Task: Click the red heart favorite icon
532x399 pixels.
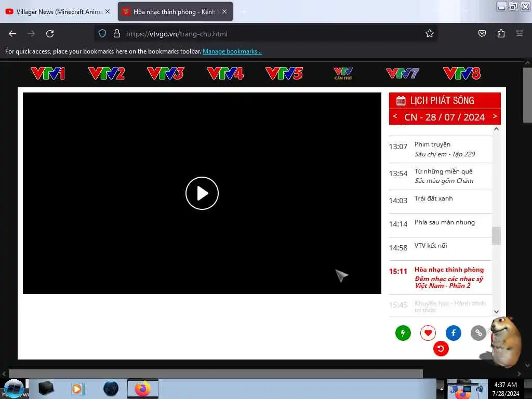Action: coord(428,333)
